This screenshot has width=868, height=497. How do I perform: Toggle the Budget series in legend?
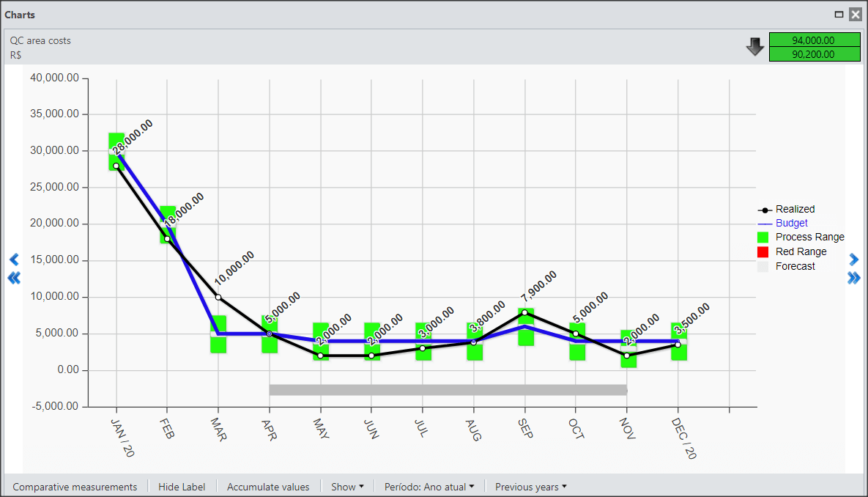[782, 224]
